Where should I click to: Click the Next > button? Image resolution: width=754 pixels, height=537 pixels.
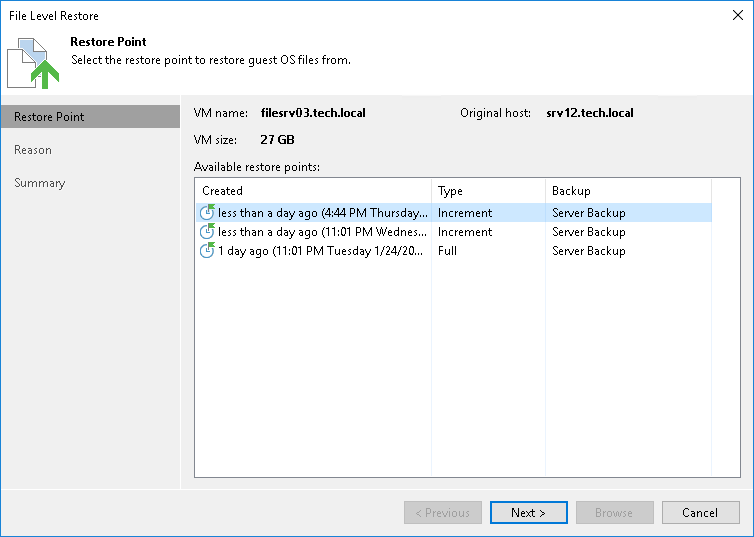[x=528, y=512]
